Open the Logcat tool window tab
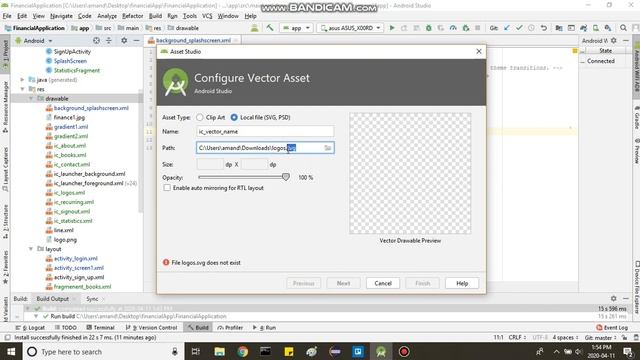640x360 pixels. click(x=31, y=327)
